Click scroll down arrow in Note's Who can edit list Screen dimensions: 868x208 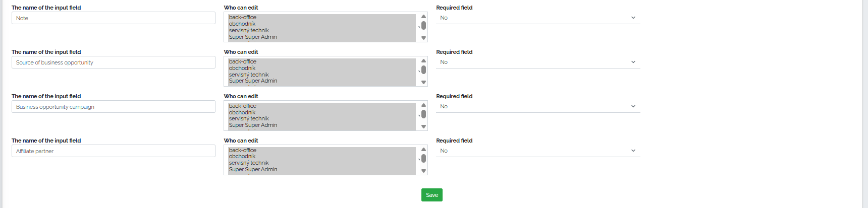(x=423, y=38)
